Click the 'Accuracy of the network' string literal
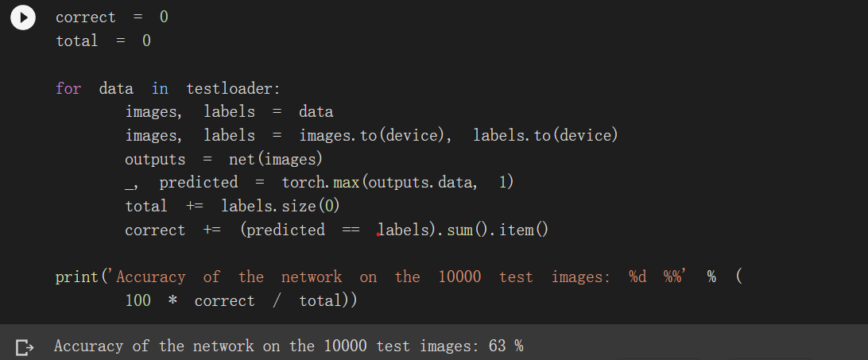Viewport: 868px width, 360px height. 231,277
